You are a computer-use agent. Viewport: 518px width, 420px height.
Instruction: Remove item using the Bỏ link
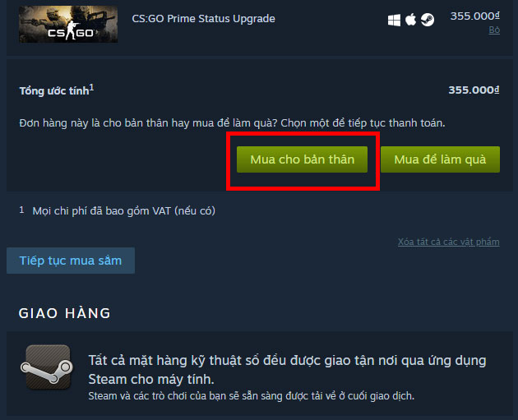[x=494, y=30]
